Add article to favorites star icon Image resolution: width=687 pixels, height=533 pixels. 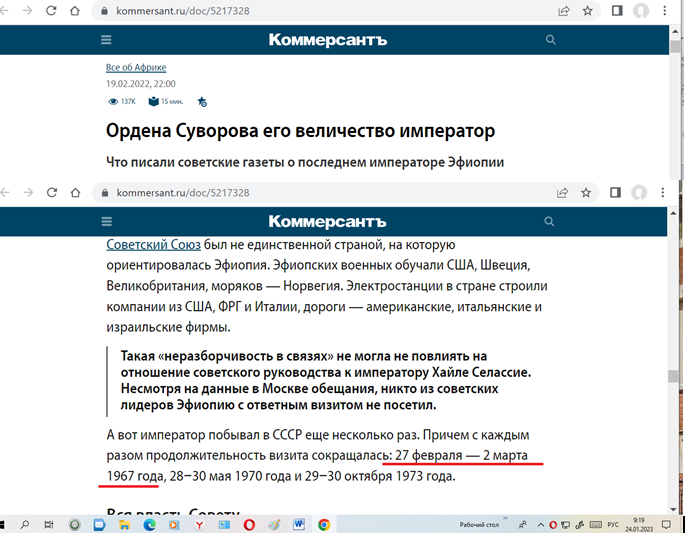pos(202,102)
